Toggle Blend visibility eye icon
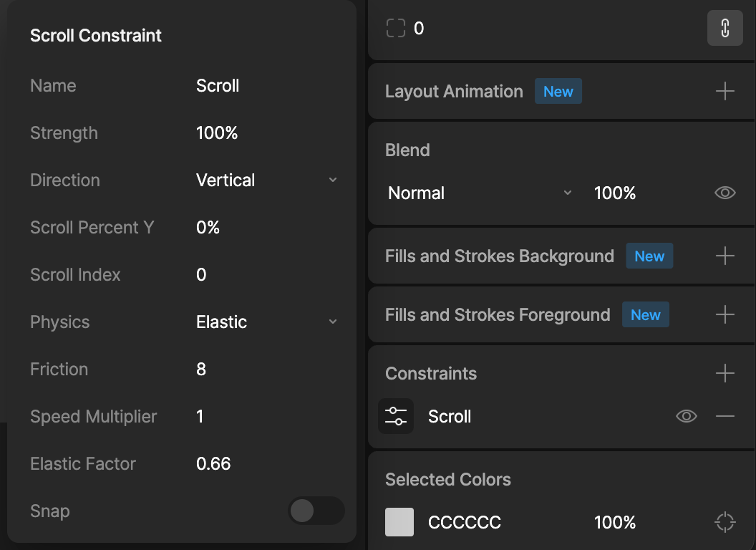 [x=724, y=193]
